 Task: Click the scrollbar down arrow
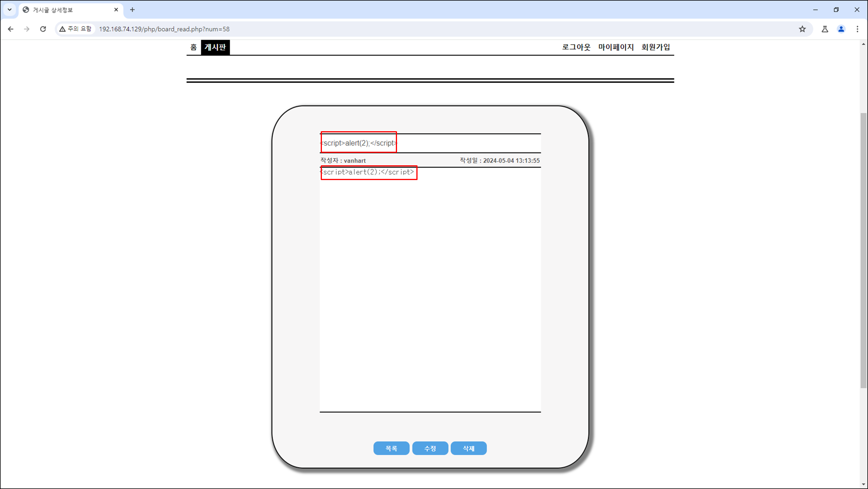[x=864, y=485]
